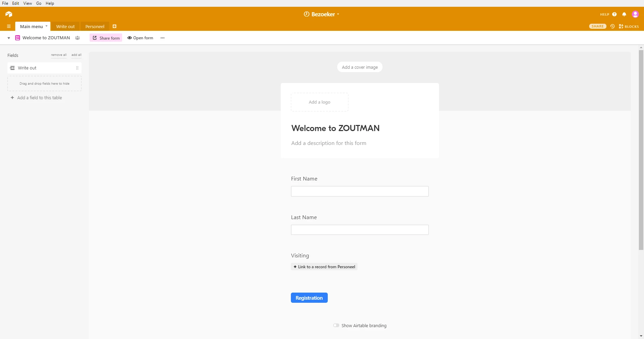Click the Registration submit button

click(x=309, y=298)
